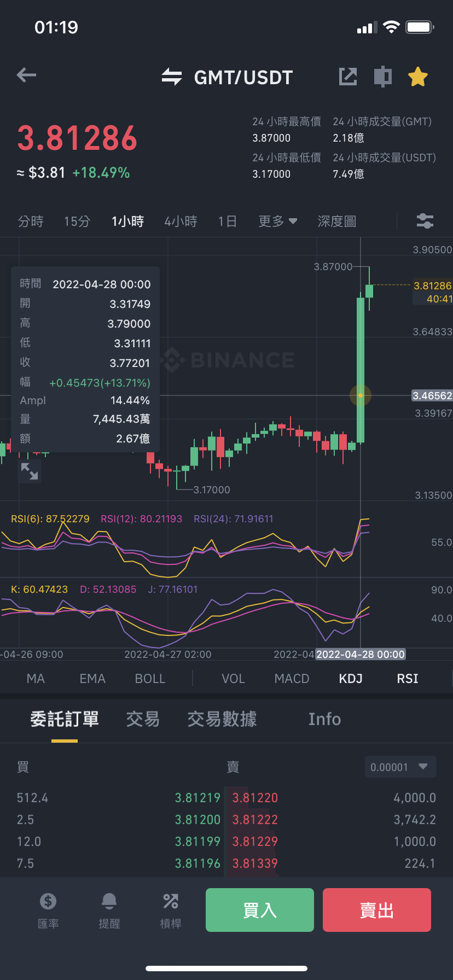The height and width of the screenshot is (980, 453).
Task: Toggle the EMA indicator
Action: pyautogui.click(x=92, y=679)
